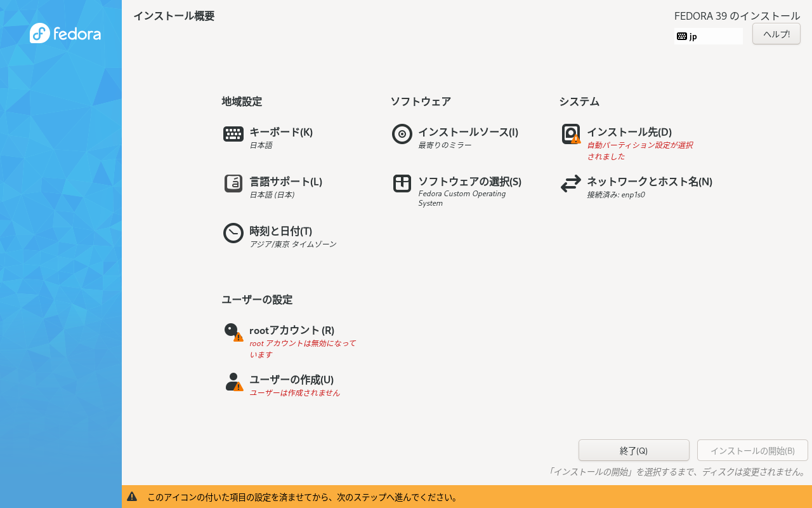Click the warning triangle in the orange bar
812x508 pixels.
(x=132, y=497)
